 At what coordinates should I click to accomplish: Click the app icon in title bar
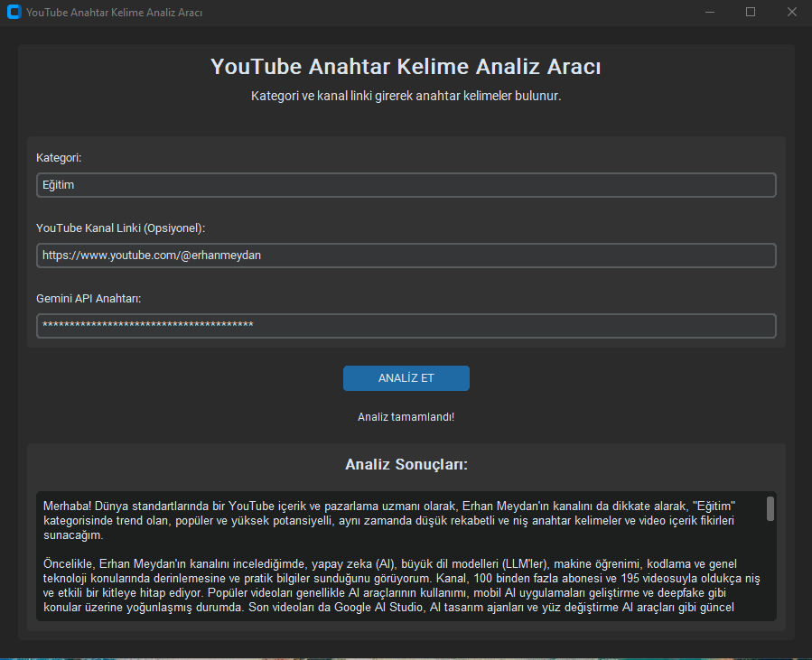(x=14, y=12)
